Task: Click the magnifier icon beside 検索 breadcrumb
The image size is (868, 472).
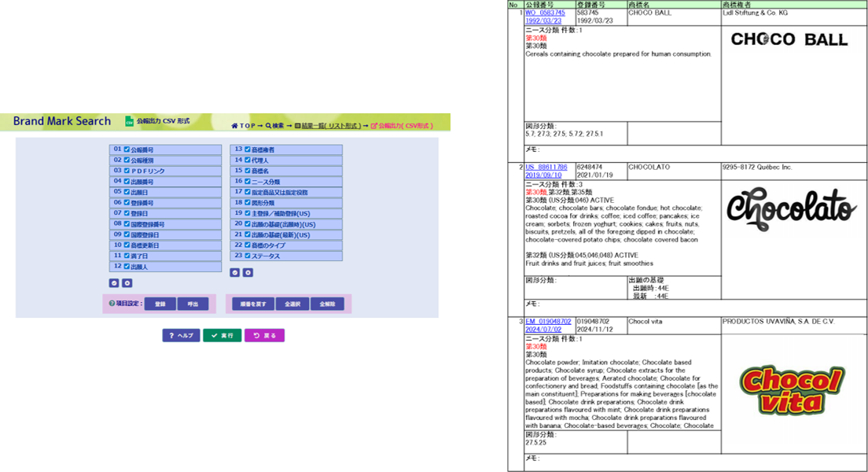Action: coord(268,126)
